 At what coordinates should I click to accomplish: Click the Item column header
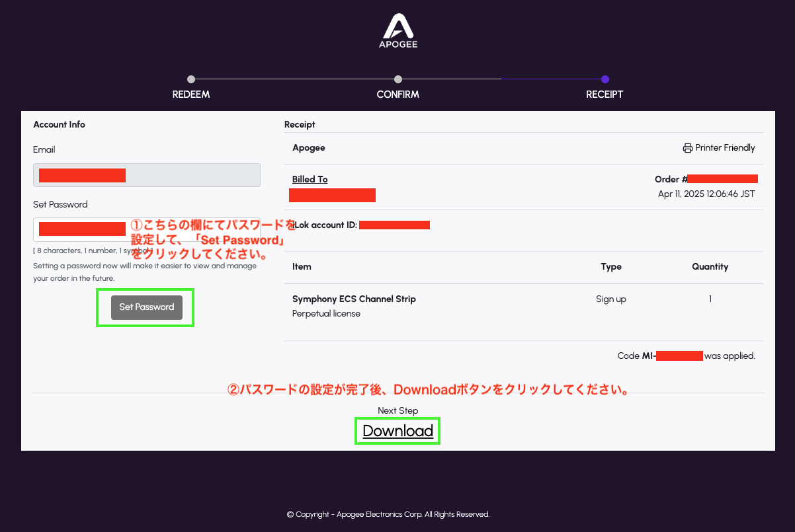(302, 266)
